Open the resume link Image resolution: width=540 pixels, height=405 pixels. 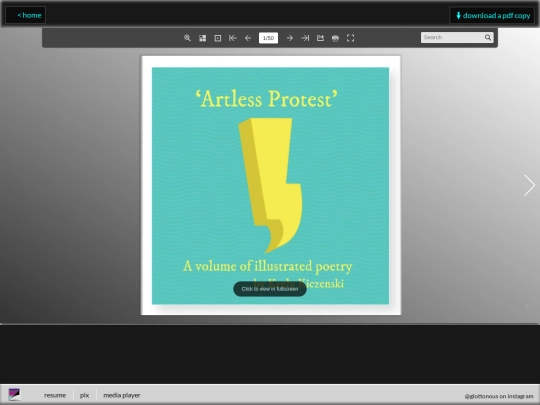[55, 395]
